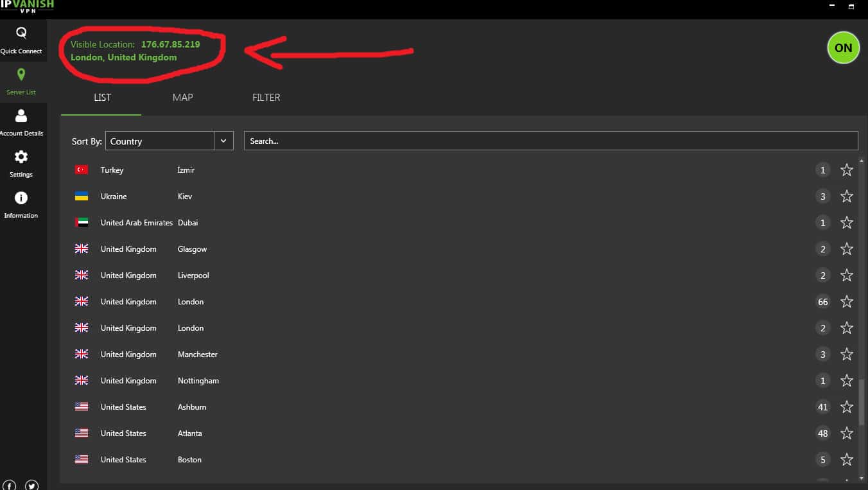
Task: Favorite the Nottingham server star
Action: click(847, 381)
